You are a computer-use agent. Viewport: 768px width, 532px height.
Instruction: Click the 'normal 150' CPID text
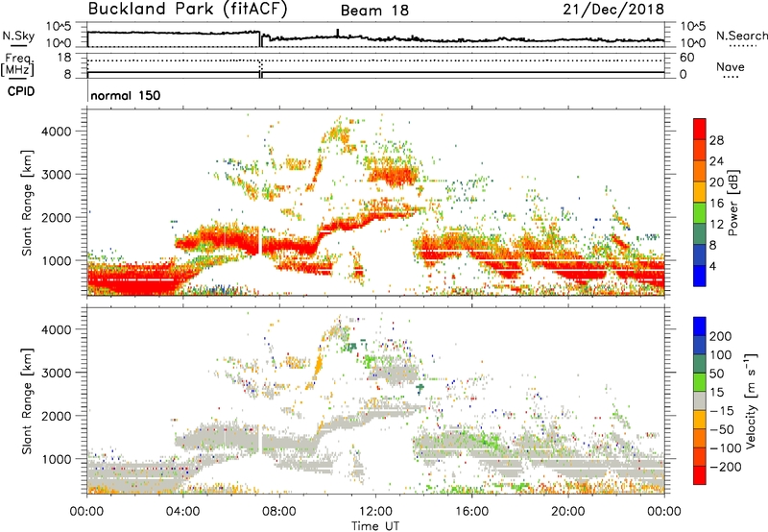tap(126, 95)
